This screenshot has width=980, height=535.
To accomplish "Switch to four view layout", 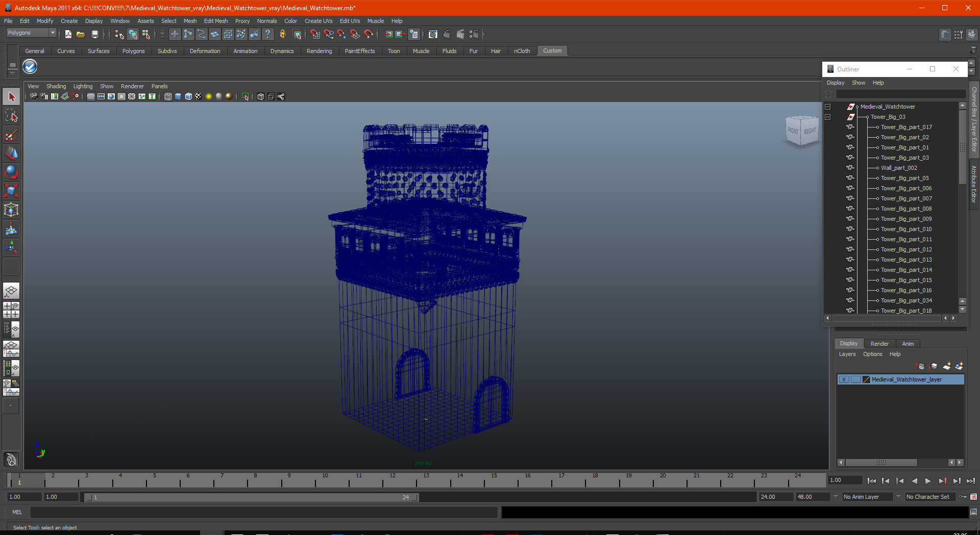I will pyautogui.click(x=11, y=310).
